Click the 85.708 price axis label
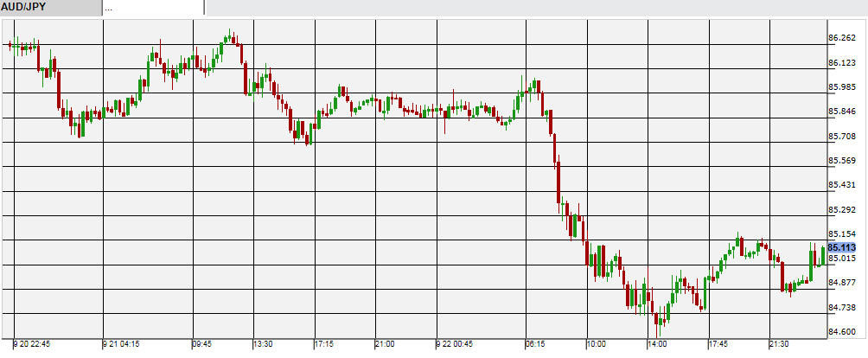The width and height of the screenshot is (868, 358). click(x=841, y=136)
